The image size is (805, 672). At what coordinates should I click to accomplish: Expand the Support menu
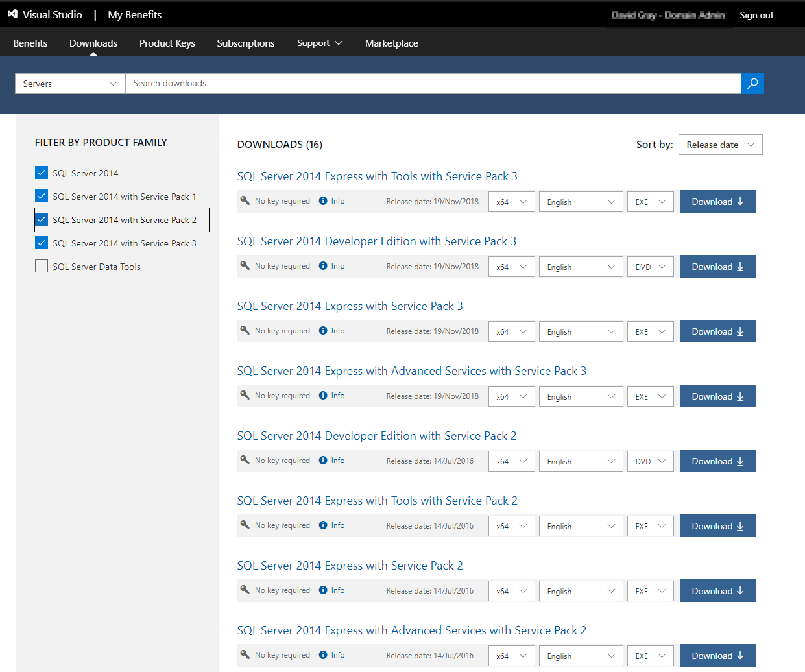[x=320, y=43]
